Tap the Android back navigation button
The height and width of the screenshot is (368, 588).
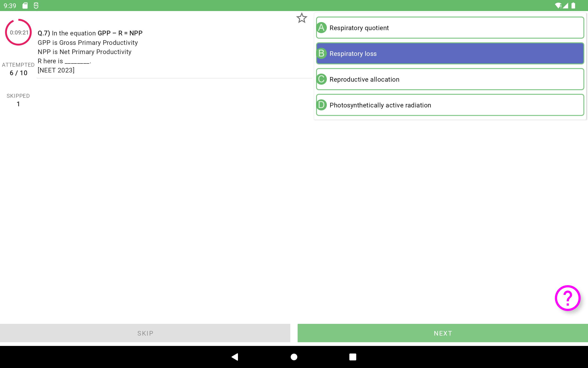(235, 357)
